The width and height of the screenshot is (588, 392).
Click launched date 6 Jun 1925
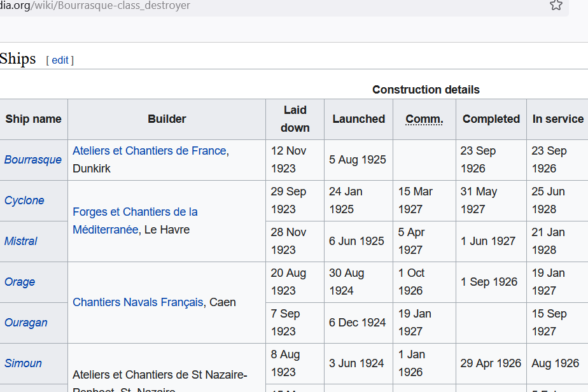tap(356, 241)
